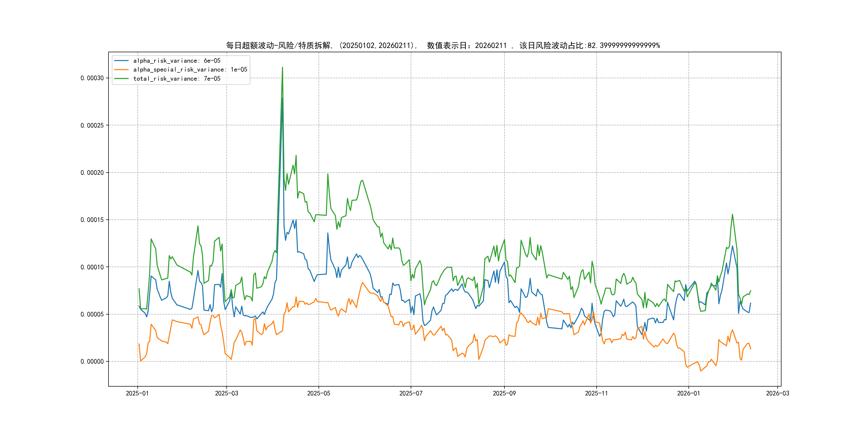The width and height of the screenshot is (868, 434).
Task: Click the 0.00015 y-axis tick label
Action: pos(92,220)
